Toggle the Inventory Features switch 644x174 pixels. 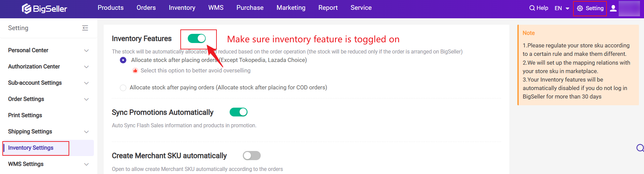click(x=197, y=39)
